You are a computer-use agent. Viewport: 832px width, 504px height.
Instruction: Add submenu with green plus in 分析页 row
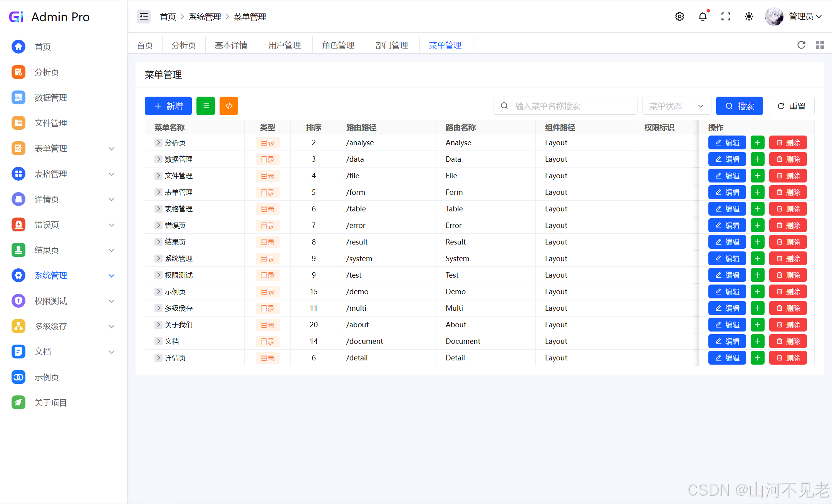coord(757,142)
